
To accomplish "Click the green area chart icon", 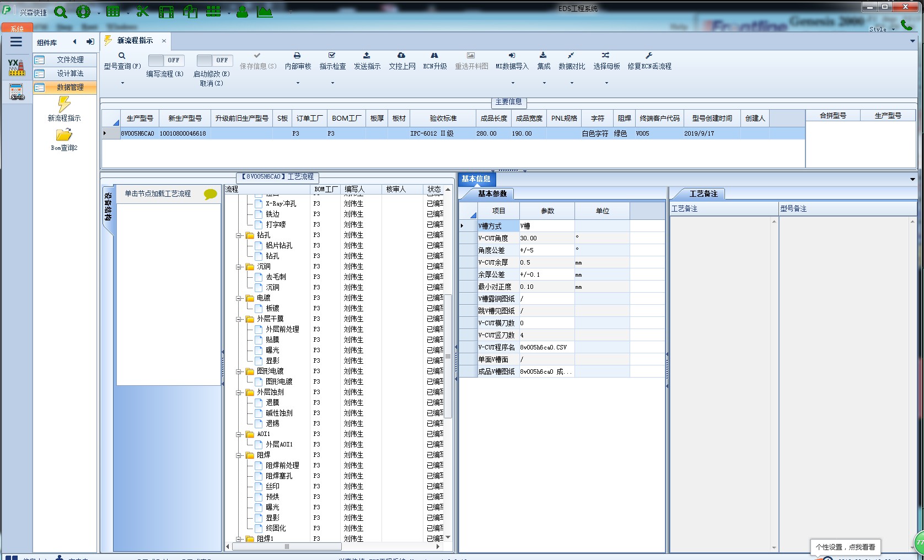I will 265,12.
